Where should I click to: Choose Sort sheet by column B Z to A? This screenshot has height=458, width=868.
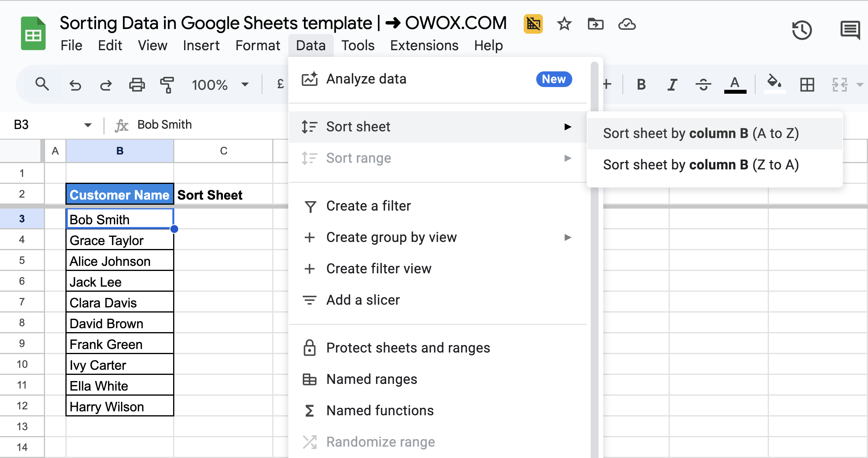701,165
